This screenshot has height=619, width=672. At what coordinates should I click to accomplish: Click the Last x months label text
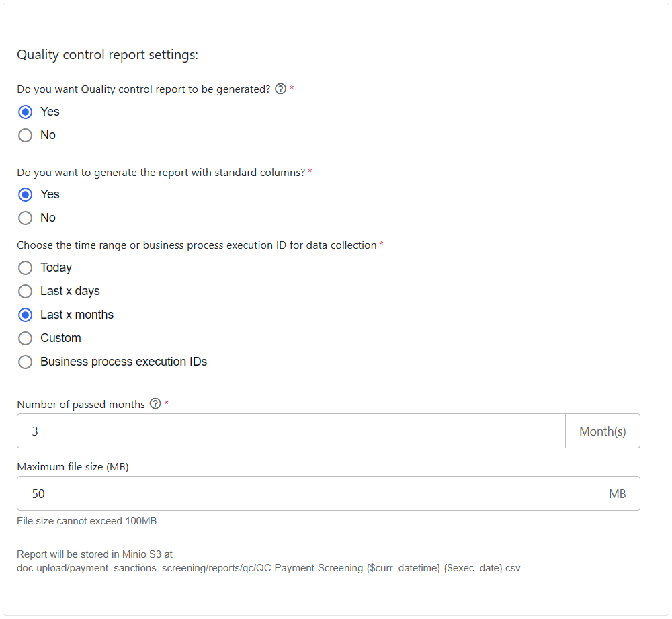[x=77, y=315]
